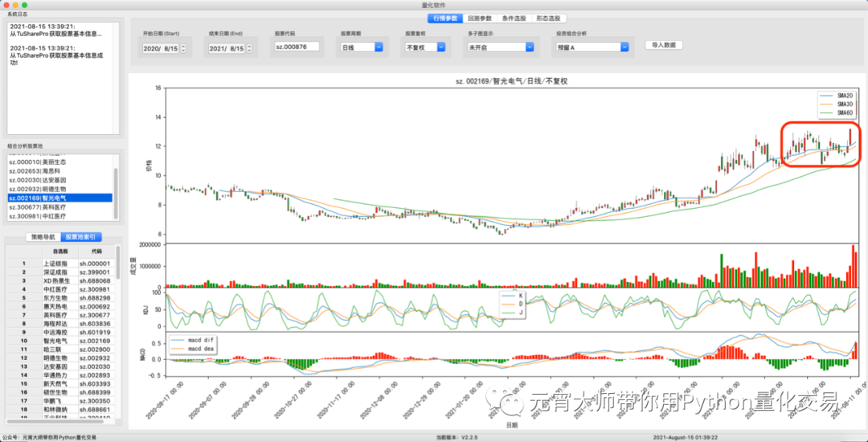The width and height of the screenshot is (868, 442).
Task: Click the K legend entry in KDJ chart
Action: (x=511, y=296)
